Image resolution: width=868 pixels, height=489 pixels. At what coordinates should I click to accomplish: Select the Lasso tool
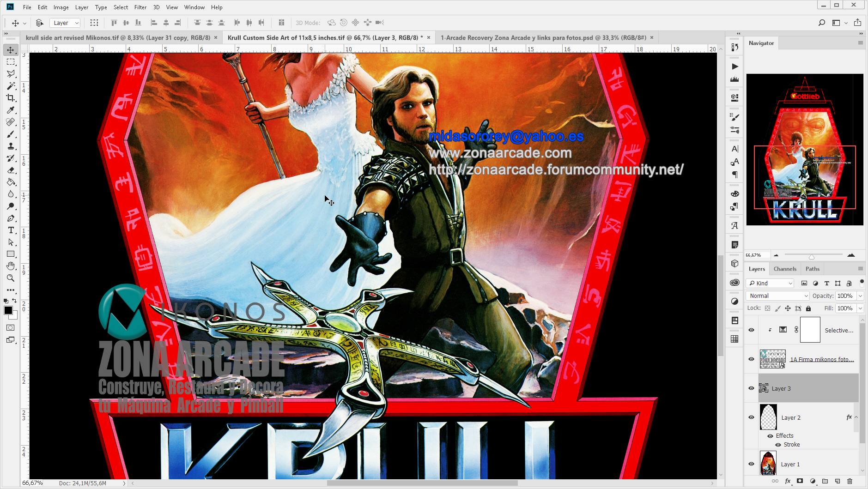click(x=11, y=73)
